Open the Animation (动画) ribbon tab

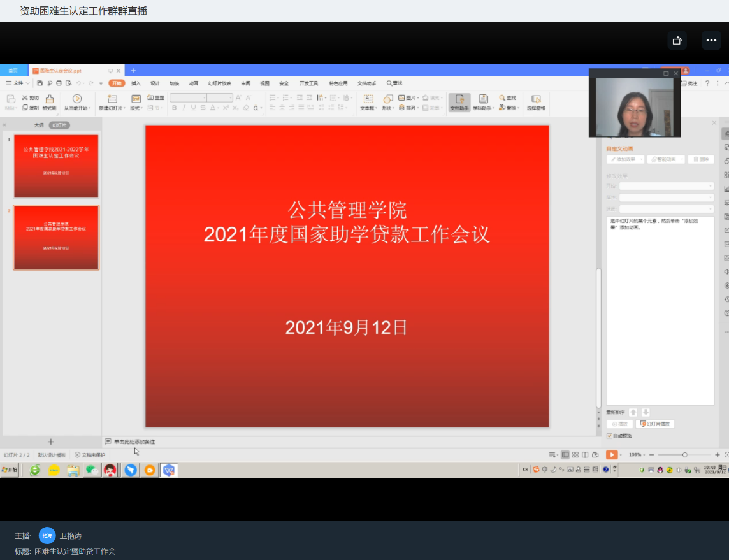click(194, 83)
